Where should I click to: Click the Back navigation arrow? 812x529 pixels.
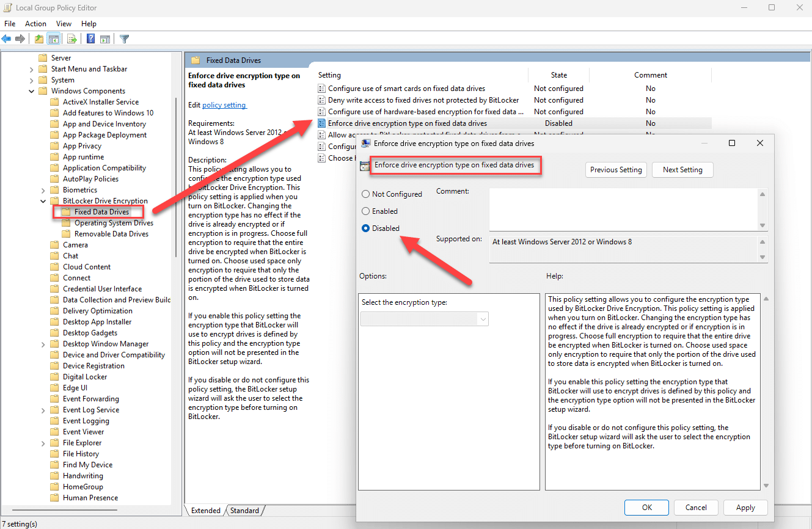pos(6,38)
